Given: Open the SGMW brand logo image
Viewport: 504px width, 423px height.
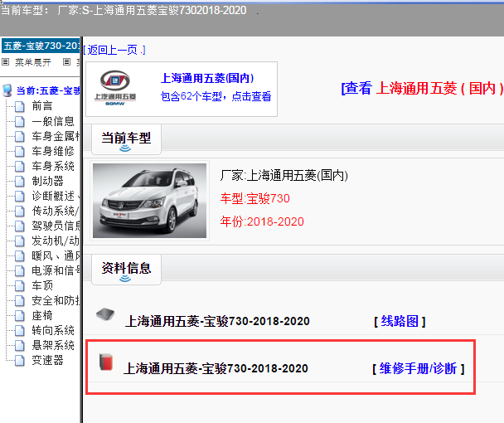Looking at the screenshot, I should (x=115, y=88).
